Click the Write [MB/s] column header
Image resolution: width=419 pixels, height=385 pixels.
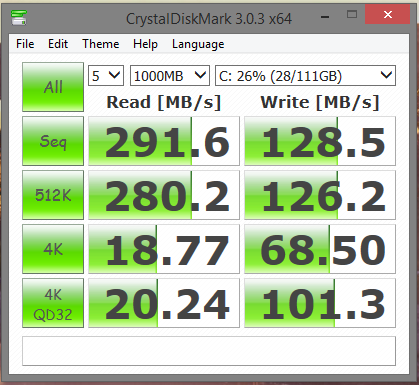coord(320,102)
